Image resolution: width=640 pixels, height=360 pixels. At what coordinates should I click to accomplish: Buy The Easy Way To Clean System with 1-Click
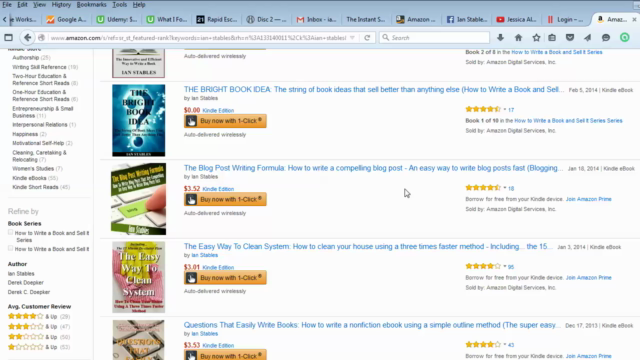point(225,278)
